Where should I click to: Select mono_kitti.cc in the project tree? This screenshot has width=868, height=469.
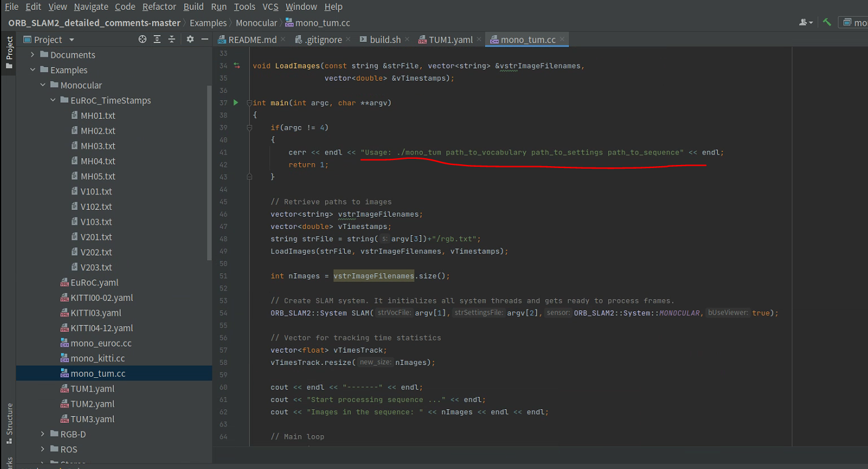click(x=92, y=358)
